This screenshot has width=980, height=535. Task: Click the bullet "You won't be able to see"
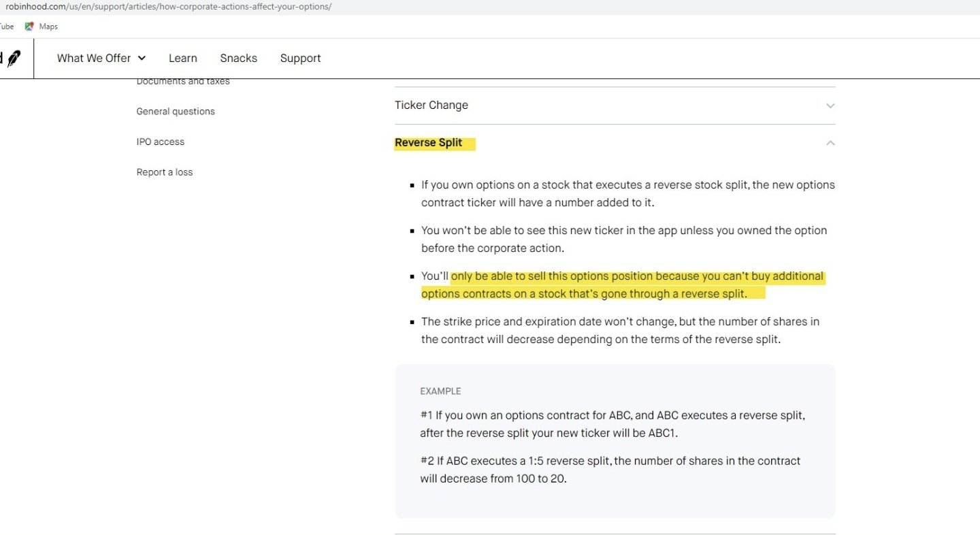click(624, 239)
